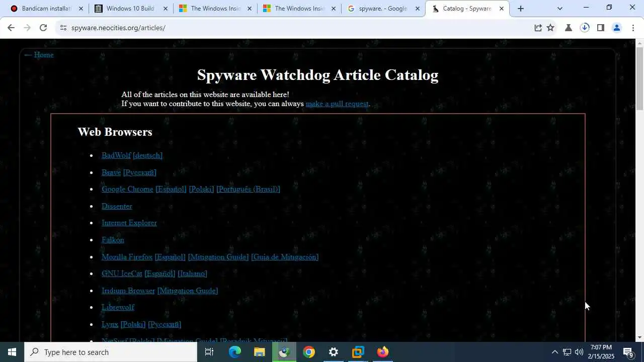644x362 pixels.
Task: Go back to the previous page
Action: pyautogui.click(x=11, y=28)
